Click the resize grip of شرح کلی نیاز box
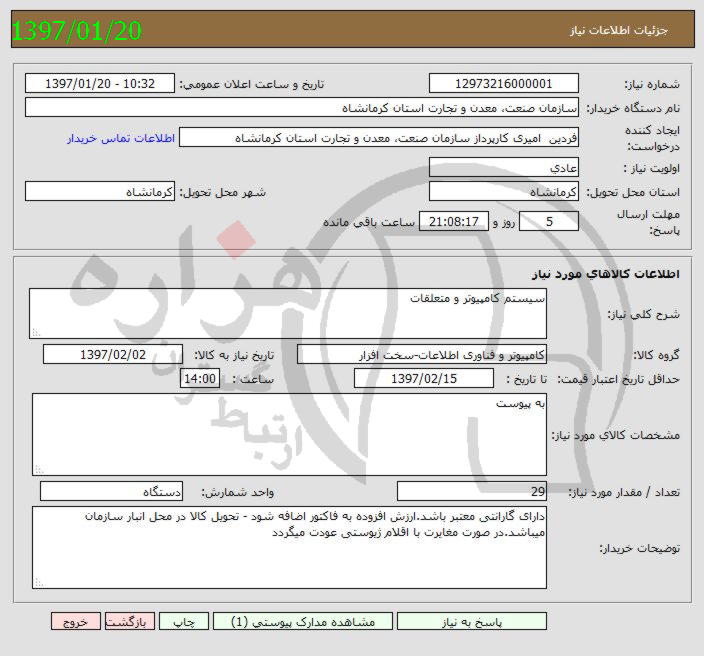Viewport: 704px width, 656px height. pyautogui.click(x=36, y=333)
